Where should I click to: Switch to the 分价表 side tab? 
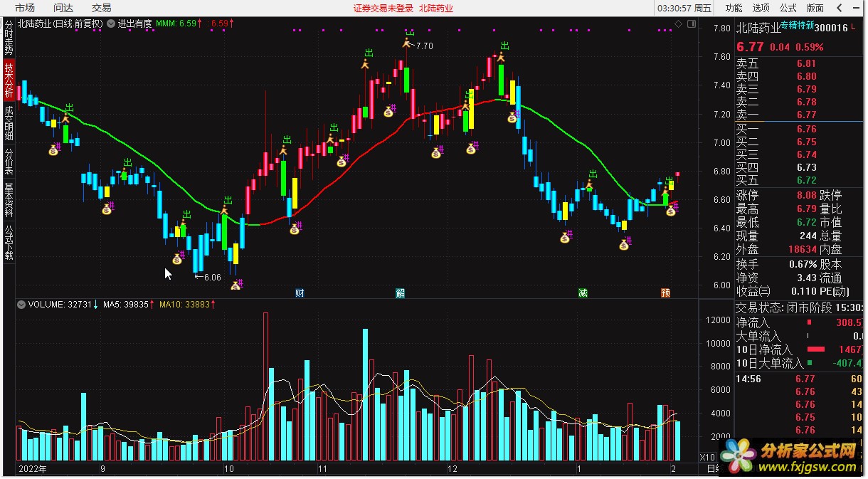[x=9, y=161]
